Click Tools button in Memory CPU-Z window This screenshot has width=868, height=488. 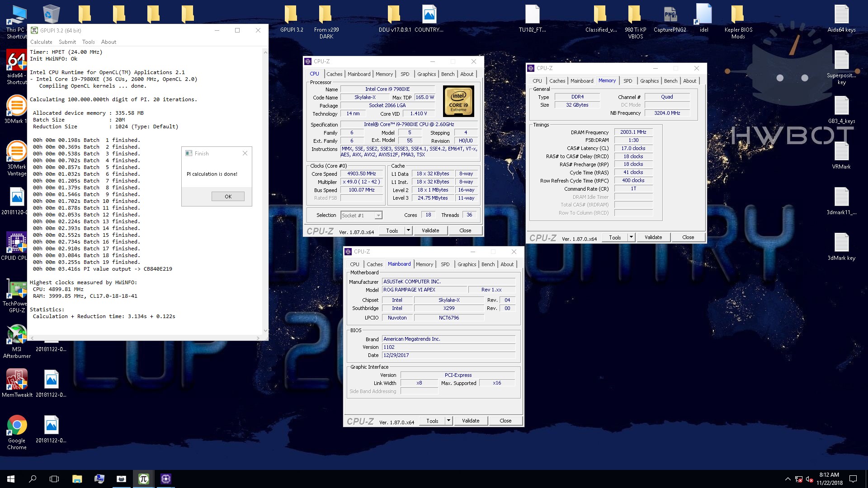pos(615,237)
